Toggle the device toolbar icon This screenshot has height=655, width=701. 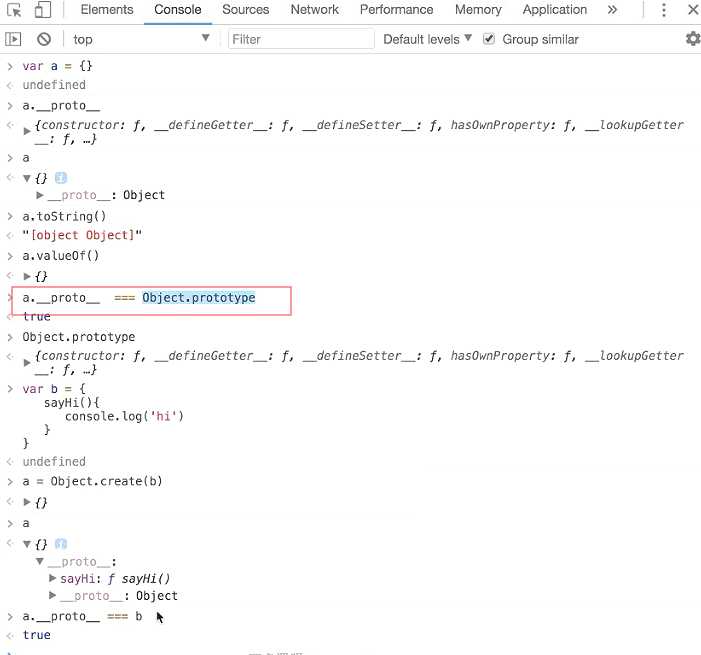42,10
